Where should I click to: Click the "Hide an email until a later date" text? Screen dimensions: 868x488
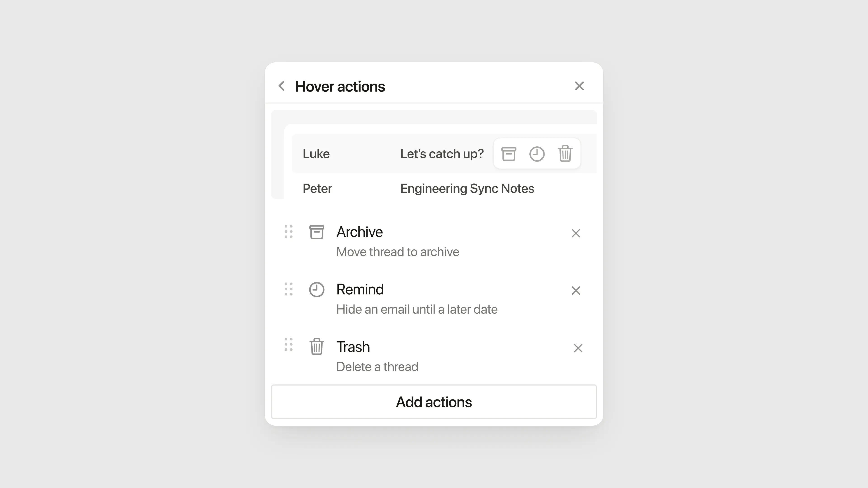coord(417,309)
